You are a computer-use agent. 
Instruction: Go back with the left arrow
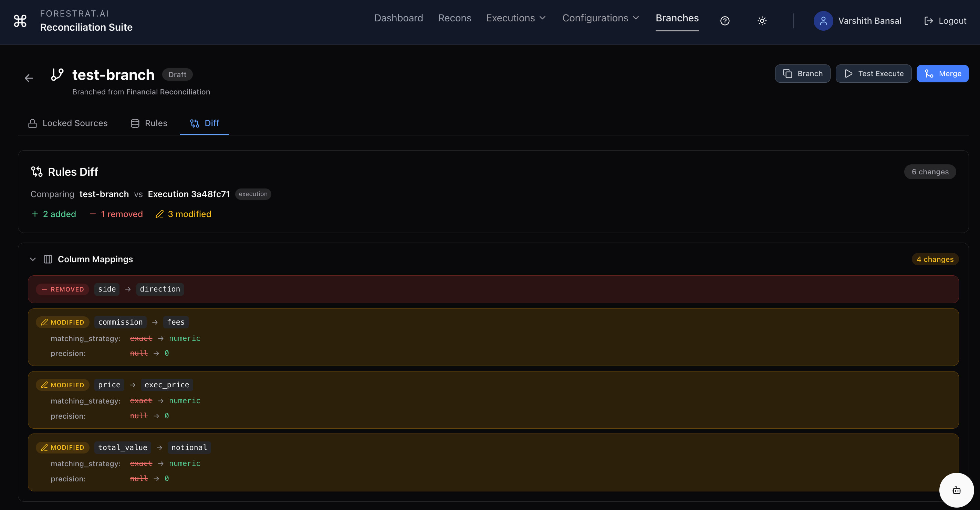pos(29,79)
